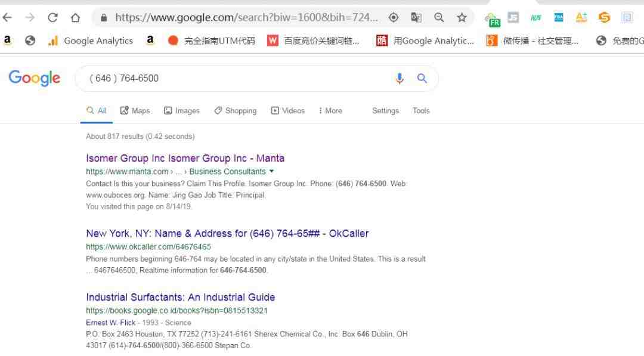Open the second Amazon bookmark before 完全指南UTM代码

(x=150, y=40)
